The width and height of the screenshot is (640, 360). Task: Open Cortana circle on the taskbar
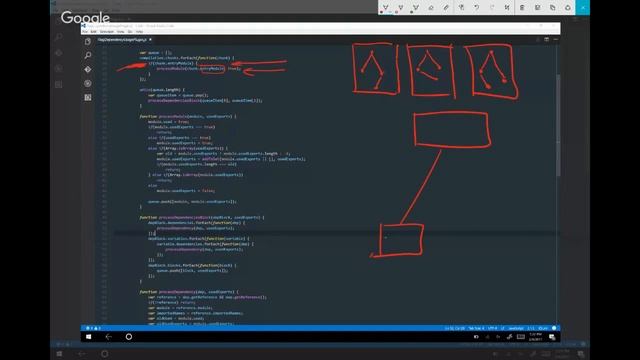pos(129,337)
